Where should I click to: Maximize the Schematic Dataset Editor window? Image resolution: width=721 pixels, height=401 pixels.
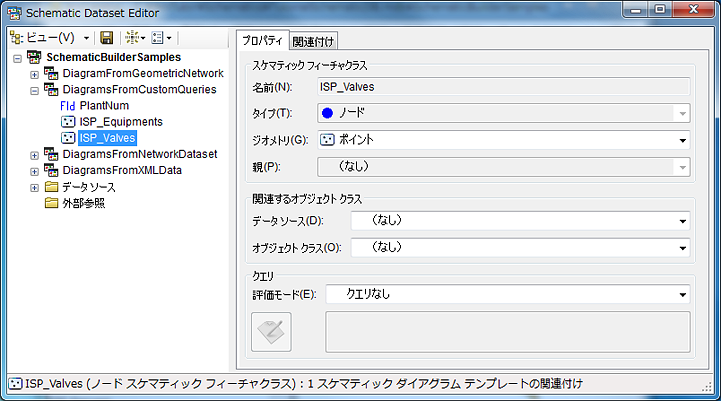tap(660, 10)
